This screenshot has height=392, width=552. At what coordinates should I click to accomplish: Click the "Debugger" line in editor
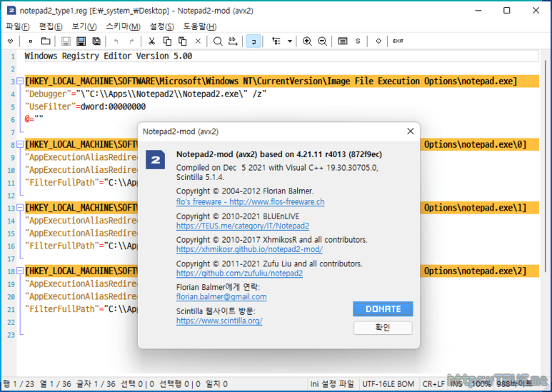146,94
